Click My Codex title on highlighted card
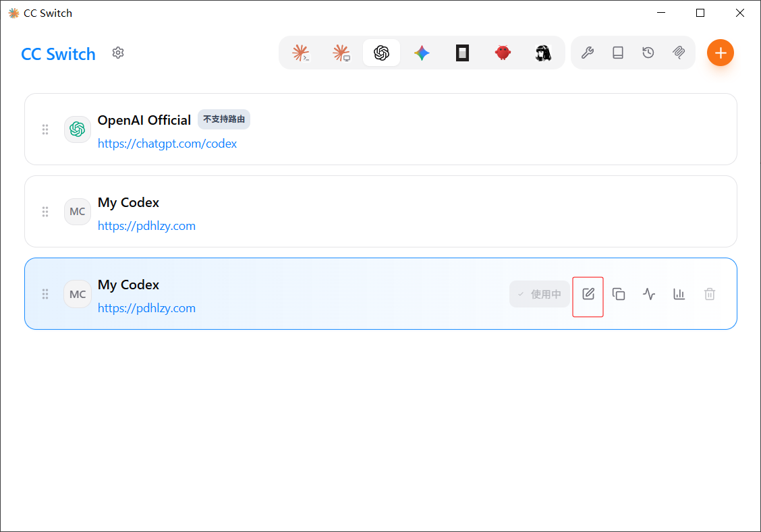Screen dimensions: 761x532 (x=128, y=285)
